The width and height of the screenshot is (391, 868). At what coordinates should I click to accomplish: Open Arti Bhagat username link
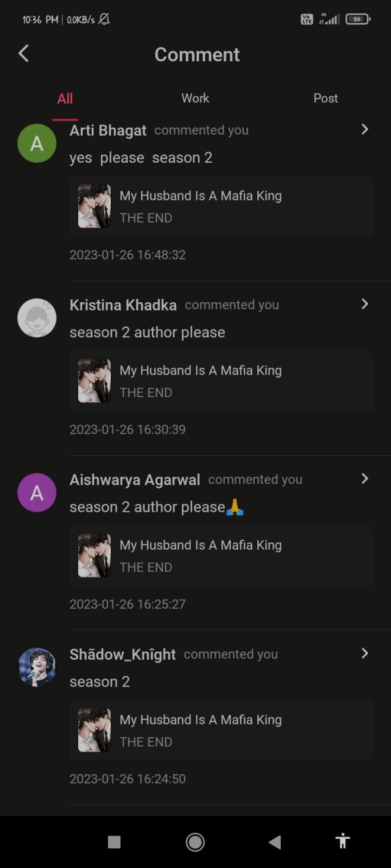pos(108,130)
